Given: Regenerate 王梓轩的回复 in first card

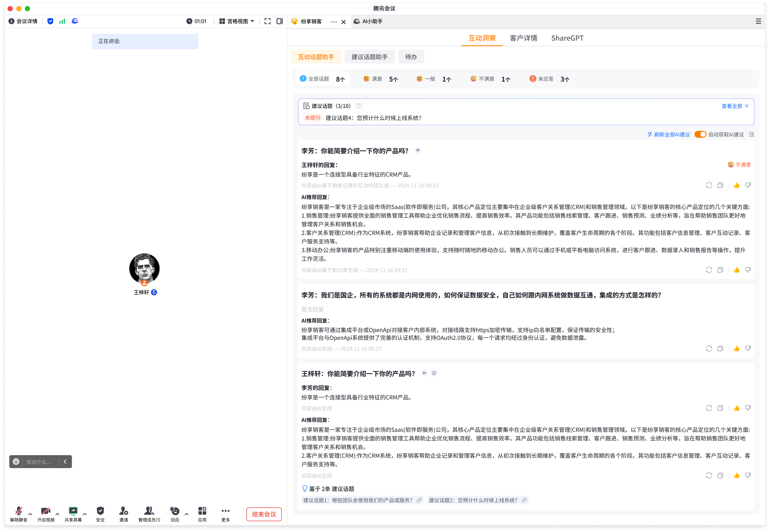Looking at the screenshot, I should pos(709,185).
